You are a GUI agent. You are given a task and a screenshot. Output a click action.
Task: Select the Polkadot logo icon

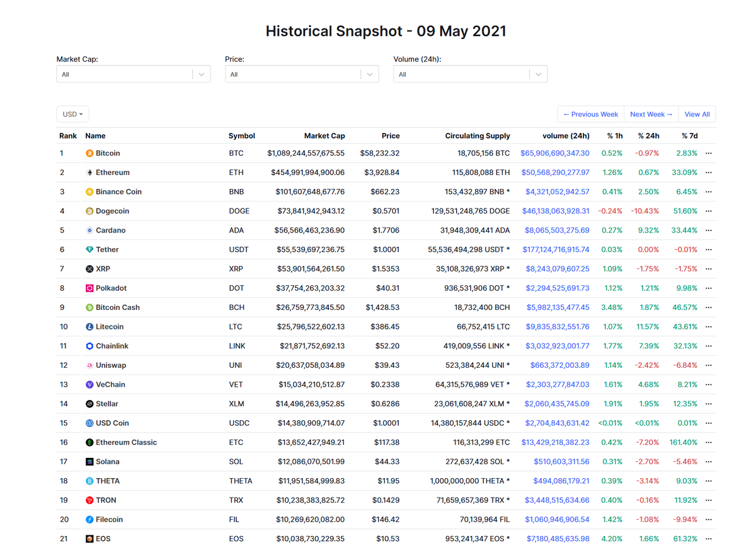click(x=88, y=288)
